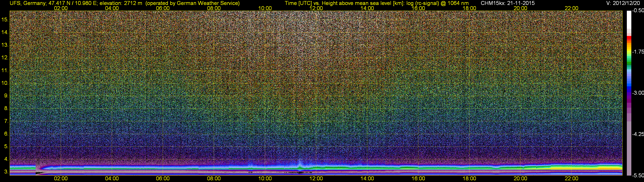Click the 12:00 label on the bottom time axis
Image resolution: width=644 pixels, height=182 pixels.
[x=316, y=179]
